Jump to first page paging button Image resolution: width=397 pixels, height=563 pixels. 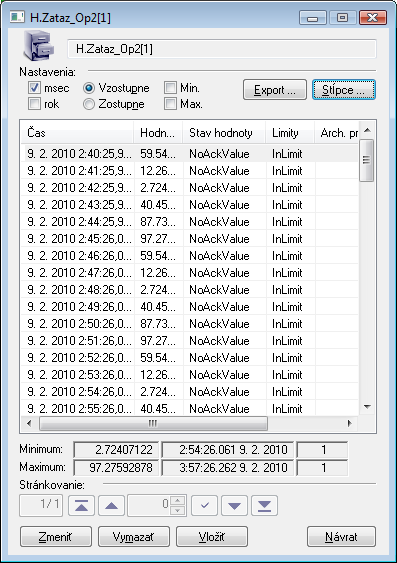pyautogui.click(x=81, y=506)
